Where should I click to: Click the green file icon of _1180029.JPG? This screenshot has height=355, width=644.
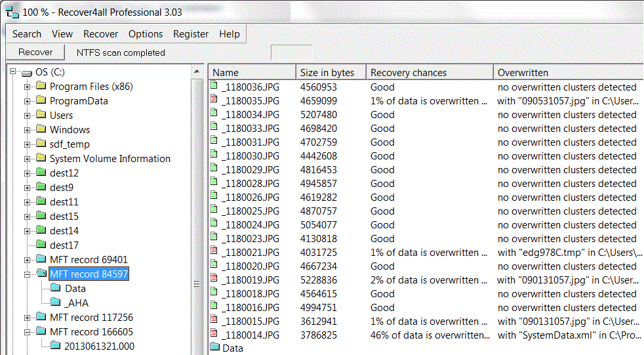pos(214,168)
